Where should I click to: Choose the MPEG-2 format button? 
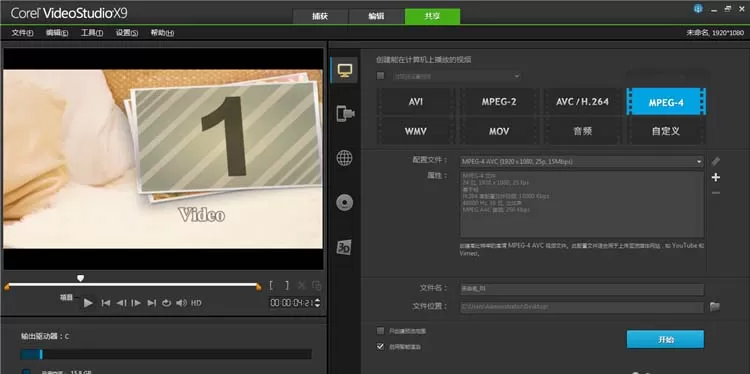click(499, 102)
